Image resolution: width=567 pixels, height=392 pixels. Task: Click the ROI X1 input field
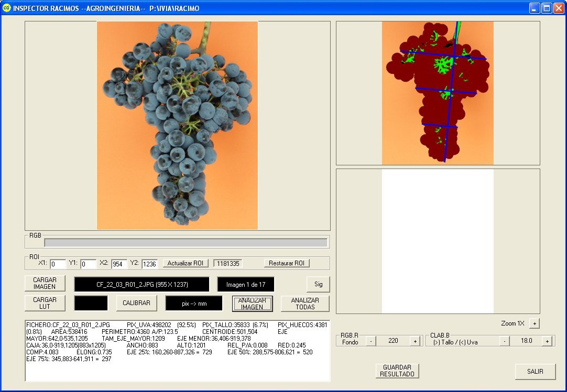(x=58, y=264)
